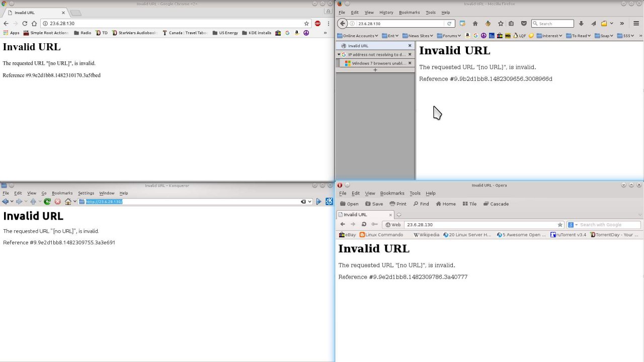Open the Firefox Pocket icon
This screenshot has width=644, height=362.
(524, 24)
